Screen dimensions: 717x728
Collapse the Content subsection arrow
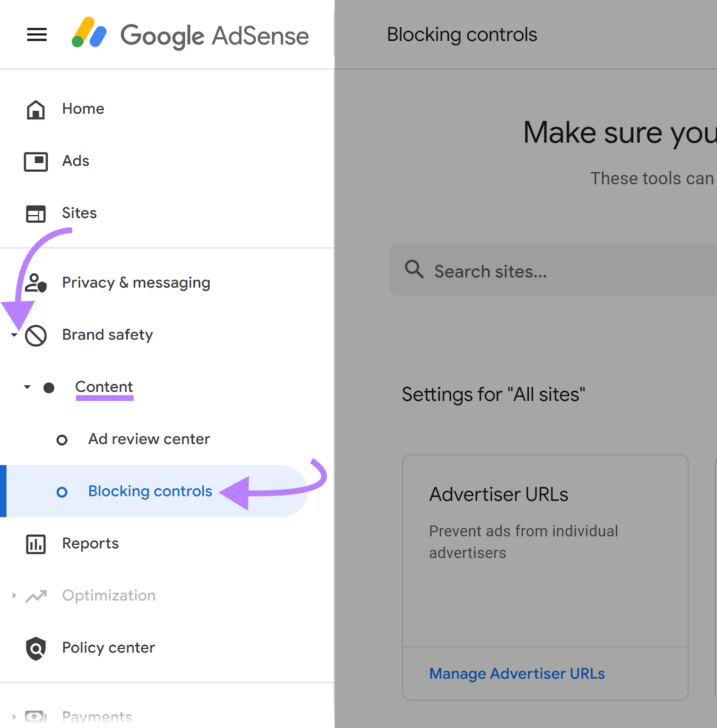(x=27, y=387)
